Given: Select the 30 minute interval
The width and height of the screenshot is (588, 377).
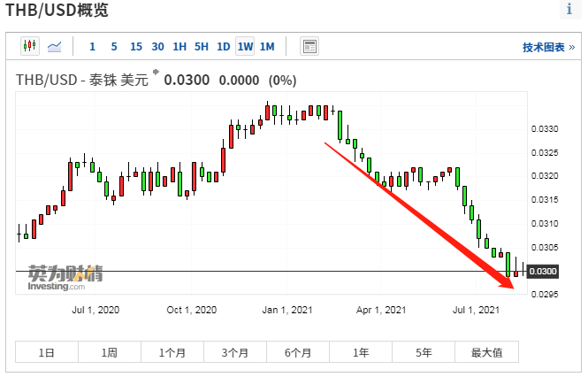Looking at the screenshot, I should (157, 47).
